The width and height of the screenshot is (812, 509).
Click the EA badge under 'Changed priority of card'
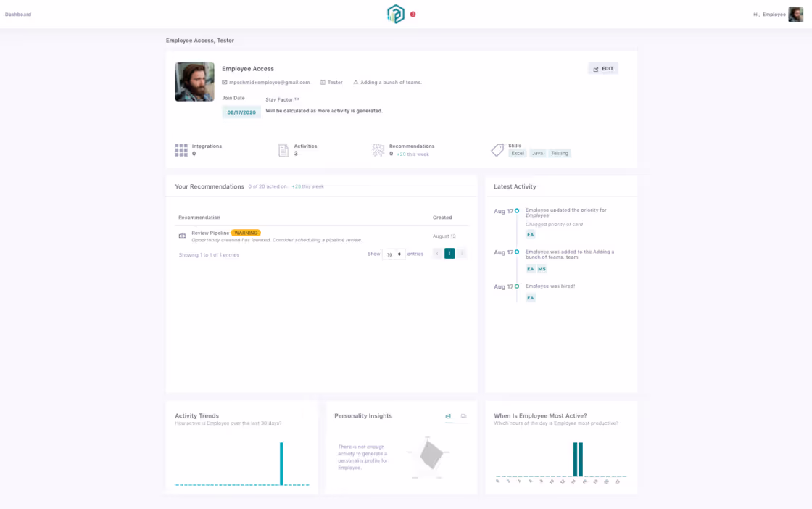(530, 235)
